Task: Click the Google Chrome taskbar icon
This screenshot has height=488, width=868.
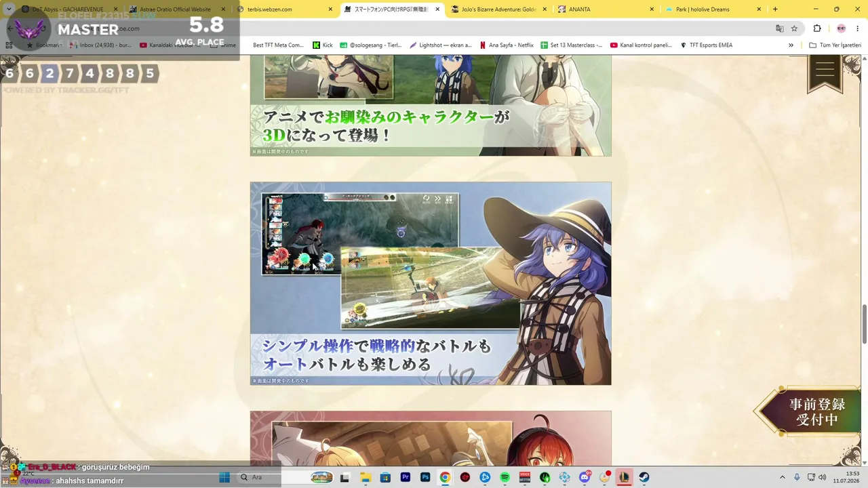Action: point(445,477)
